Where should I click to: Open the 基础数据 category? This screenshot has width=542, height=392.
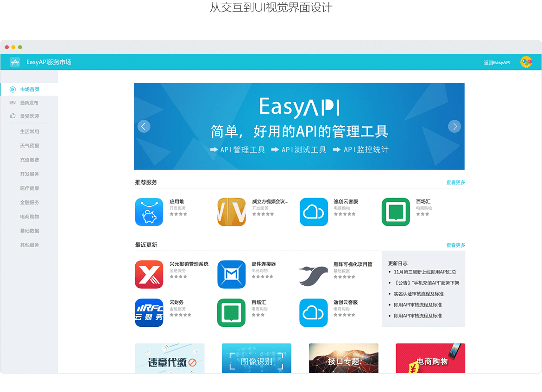click(29, 230)
